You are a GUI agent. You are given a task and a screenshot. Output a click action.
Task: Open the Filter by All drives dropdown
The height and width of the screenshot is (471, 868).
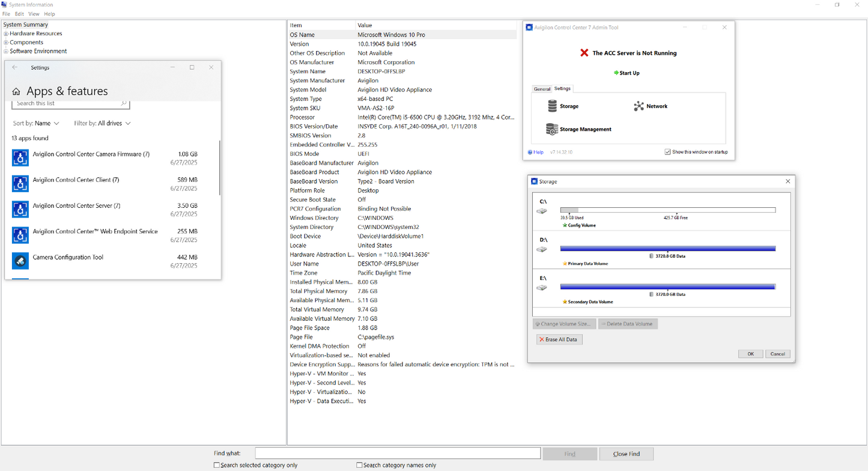pyautogui.click(x=102, y=123)
